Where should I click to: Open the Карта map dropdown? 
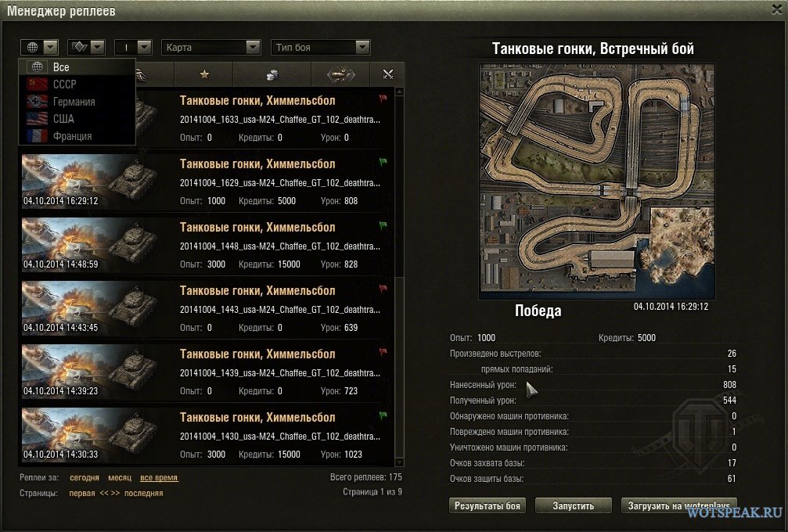(x=211, y=47)
